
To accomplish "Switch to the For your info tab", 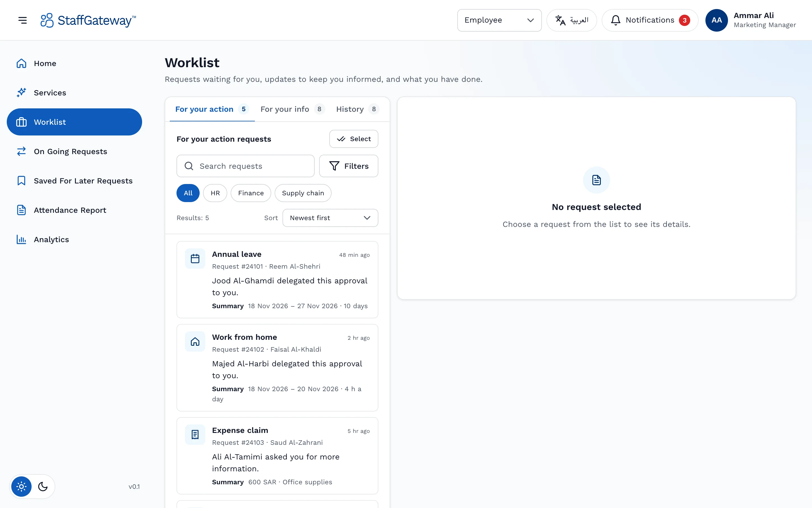I will [292, 109].
